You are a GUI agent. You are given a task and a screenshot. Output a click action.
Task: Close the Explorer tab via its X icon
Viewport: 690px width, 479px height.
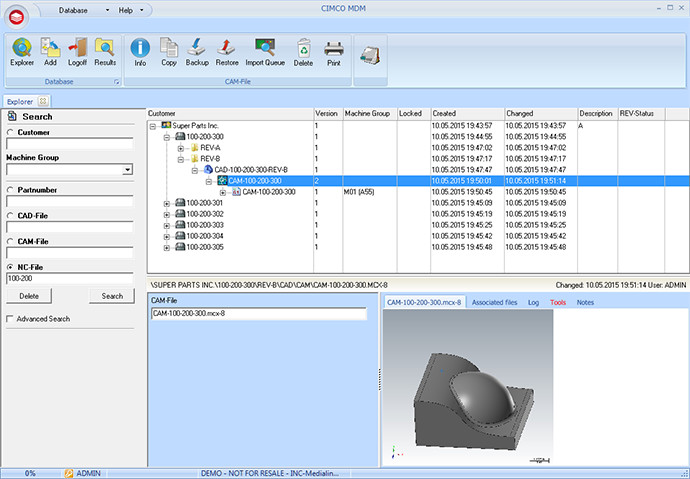[43, 101]
